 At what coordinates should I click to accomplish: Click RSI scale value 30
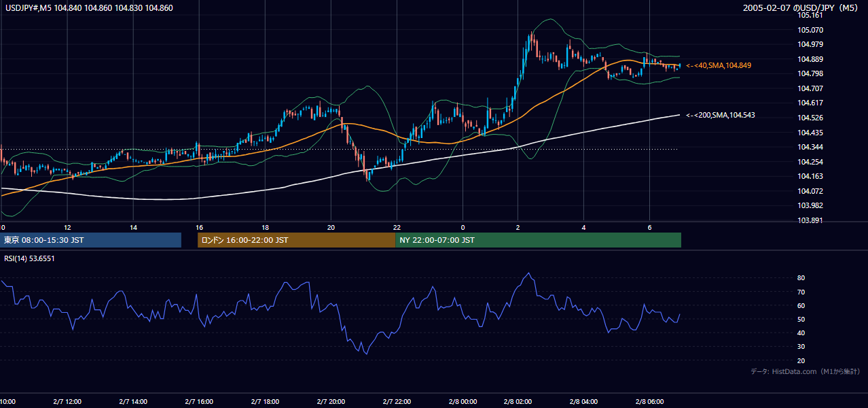click(x=801, y=347)
